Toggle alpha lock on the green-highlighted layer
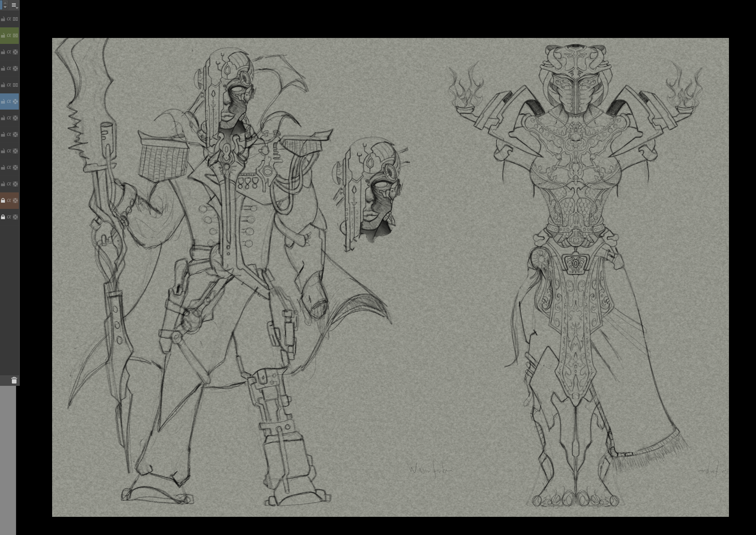This screenshot has height=535, width=756. pyautogui.click(x=15, y=36)
